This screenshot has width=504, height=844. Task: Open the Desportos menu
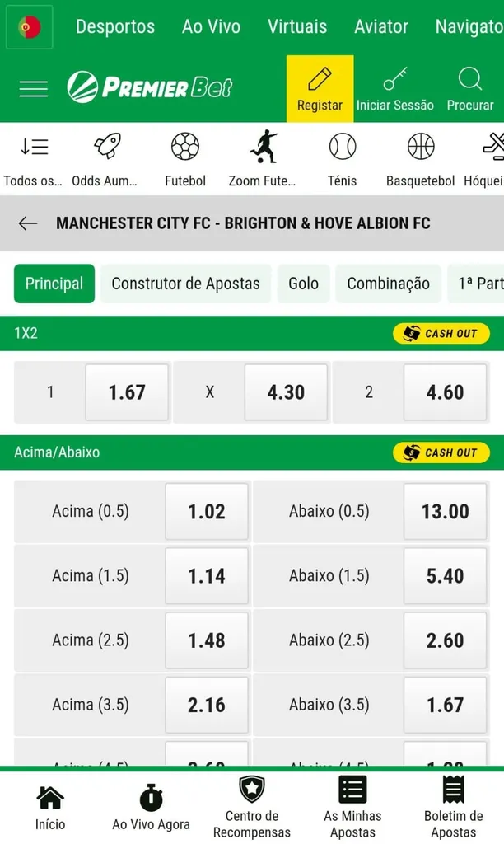[114, 26]
